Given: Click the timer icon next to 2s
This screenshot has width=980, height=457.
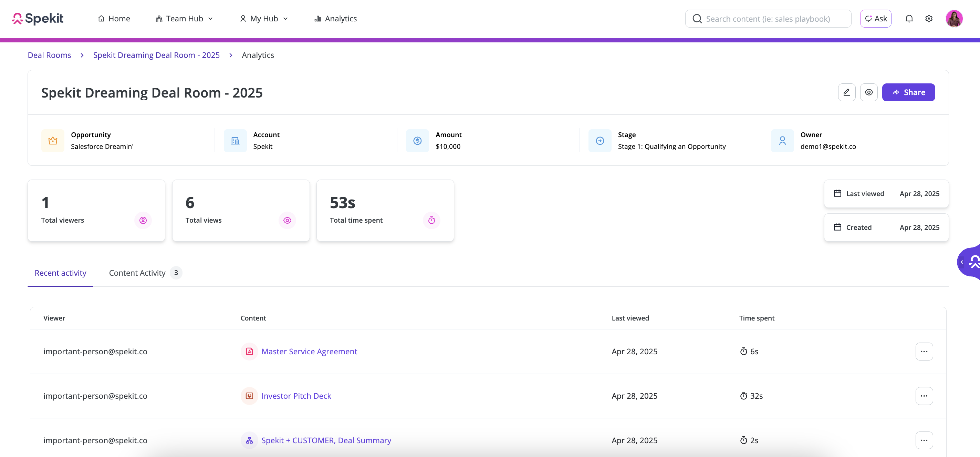Looking at the screenshot, I should [743, 440].
